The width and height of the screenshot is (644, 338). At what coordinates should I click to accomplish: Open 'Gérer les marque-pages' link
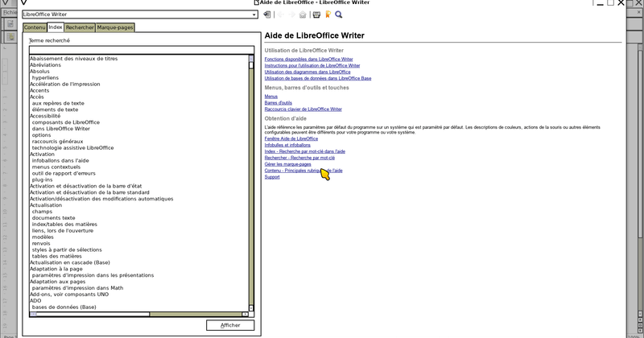pos(287,164)
